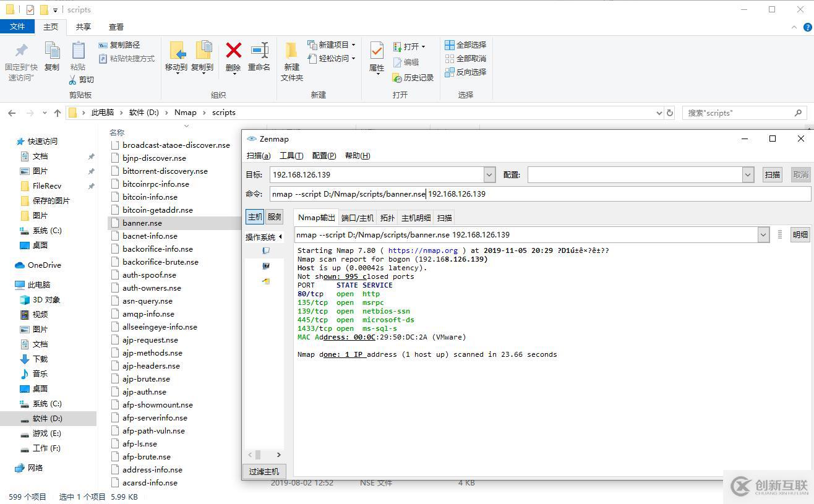Click the History (历史记录) icon
The image size is (814, 504).
coord(398,78)
